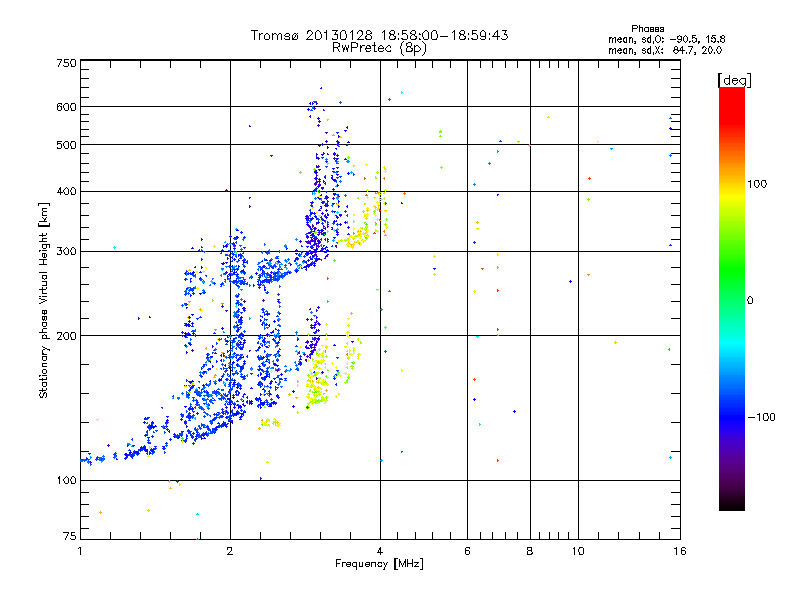Click the '10' frequency tick label
Image resolution: width=800 pixels, height=600 pixels.
point(578,551)
